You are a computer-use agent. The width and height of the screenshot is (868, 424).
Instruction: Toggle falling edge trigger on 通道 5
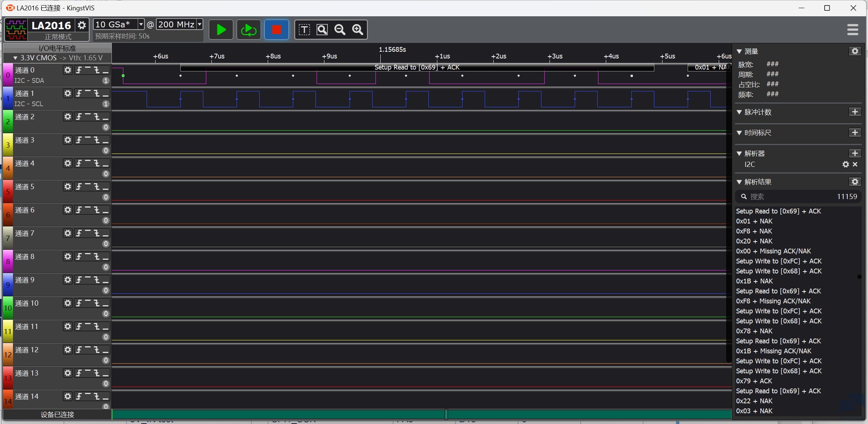(x=97, y=186)
